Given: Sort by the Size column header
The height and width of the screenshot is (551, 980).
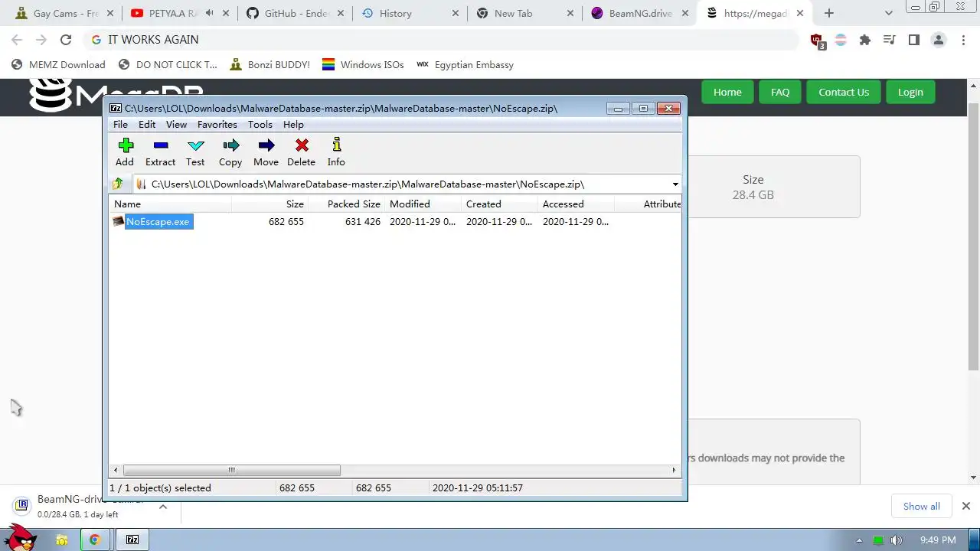Looking at the screenshot, I should (x=269, y=204).
